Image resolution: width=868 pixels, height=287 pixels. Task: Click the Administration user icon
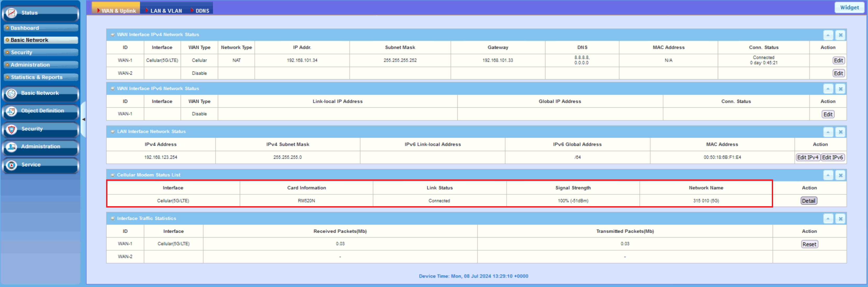[12, 147]
